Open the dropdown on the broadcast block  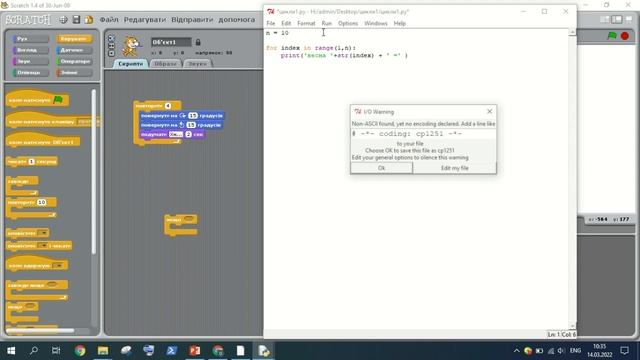43,233
